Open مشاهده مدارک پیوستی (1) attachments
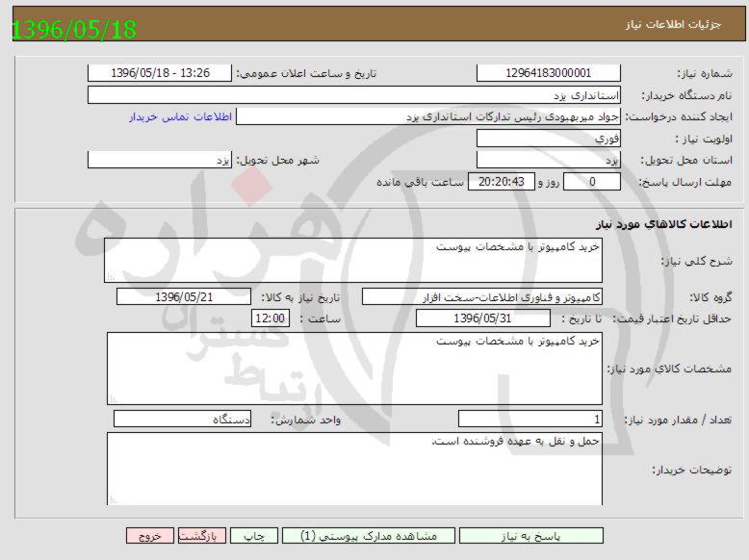The width and height of the screenshot is (749, 560). coord(369,536)
